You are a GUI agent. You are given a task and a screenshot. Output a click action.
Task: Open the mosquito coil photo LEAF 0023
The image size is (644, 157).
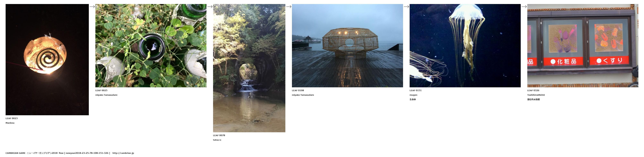47,60
